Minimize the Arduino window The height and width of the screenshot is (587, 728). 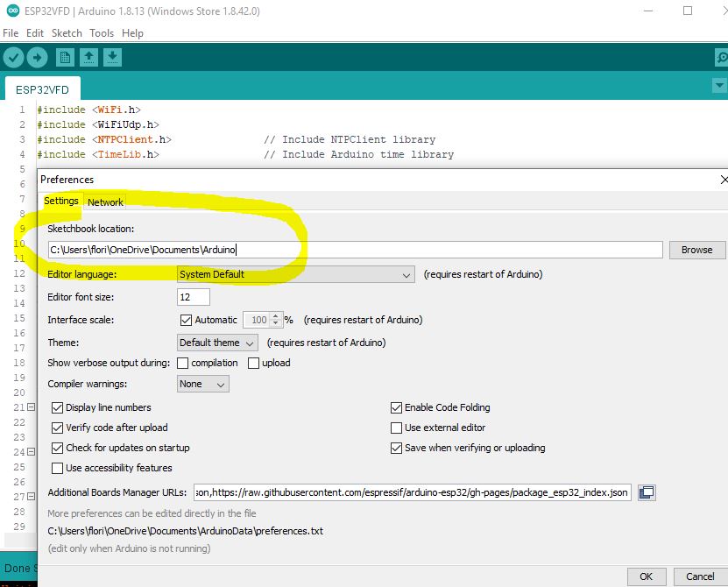[648, 11]
